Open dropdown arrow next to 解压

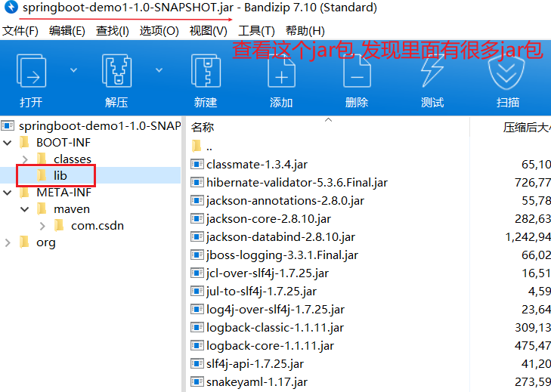point(159,70)
